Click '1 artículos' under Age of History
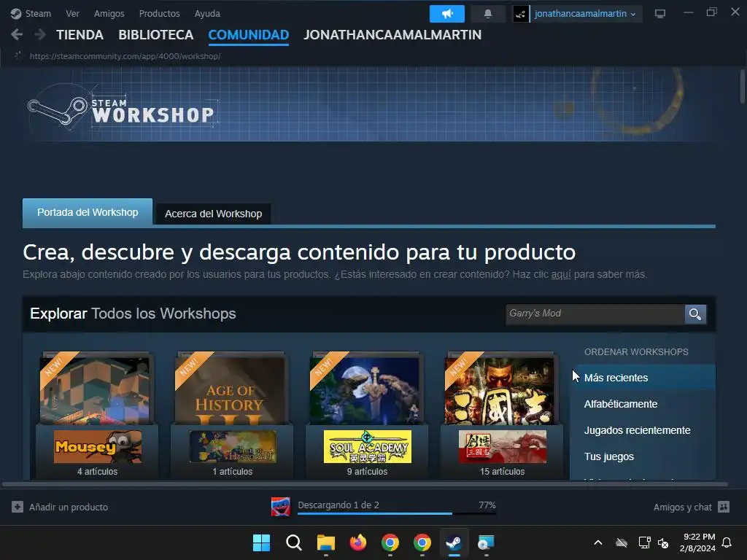This screenshot has width=747, height=560. [x=233, y=472]
